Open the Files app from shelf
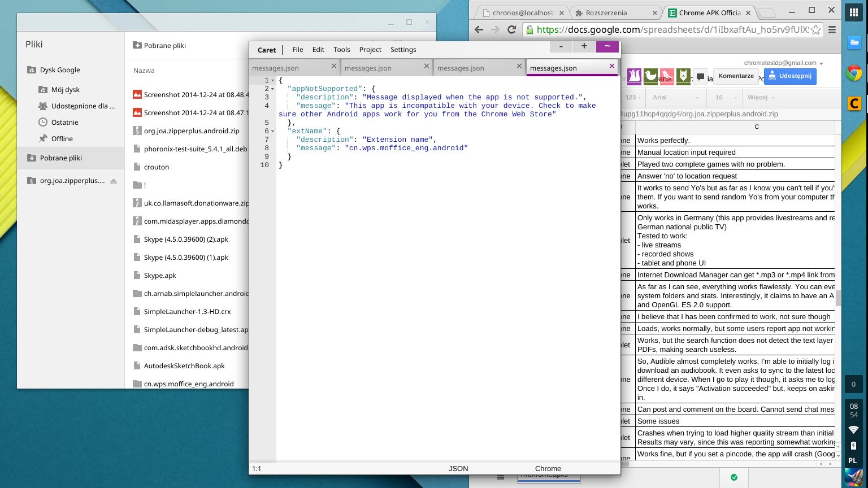Screen dimensions: 868x488 pyautogui.click(x=853, y=42)
